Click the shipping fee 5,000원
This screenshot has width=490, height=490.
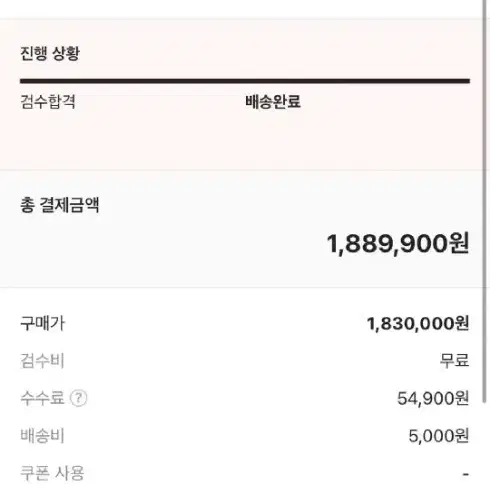pyautogui.click(x=439, y=436)
